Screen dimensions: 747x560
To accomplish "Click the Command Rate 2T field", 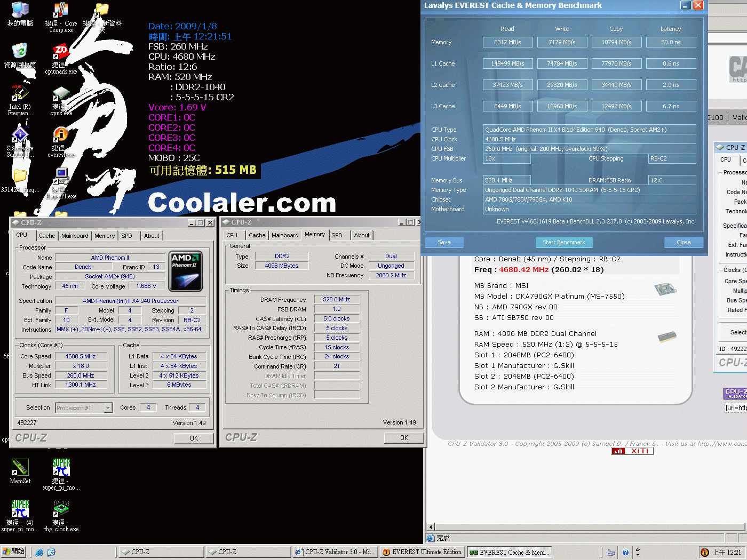I will coord(337,366).
